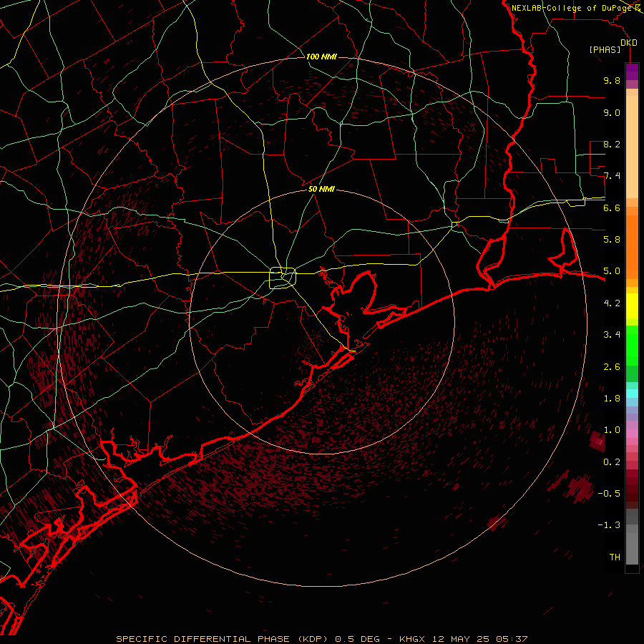Select the light peach band beside 8.2
Image resolution: width=644 pixels, height=644 pixels.
[x=632, y=147]
